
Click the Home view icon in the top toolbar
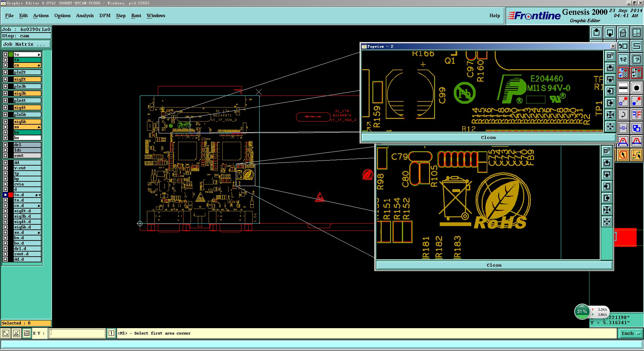[x=623, y=33]
